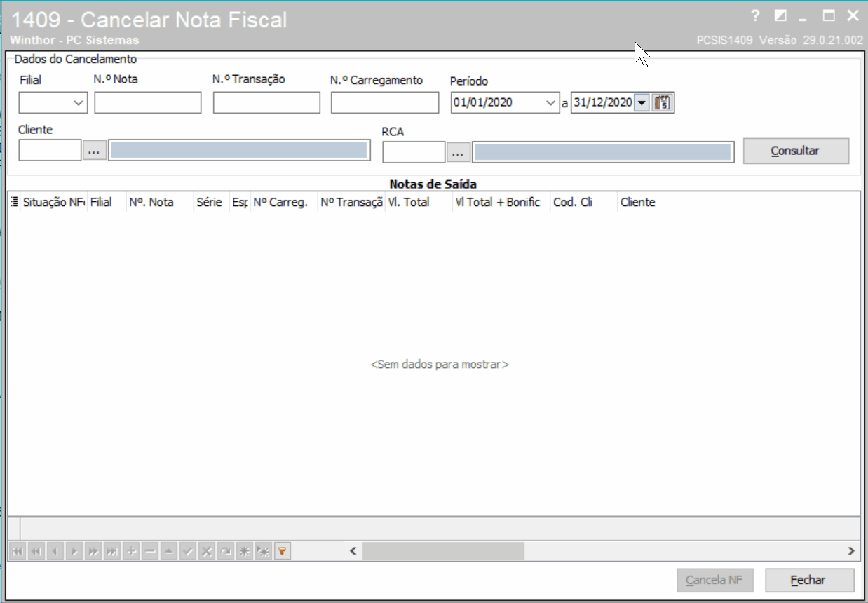868x603 pixels.
Task: Sort by Nº. Nota column header
Action: coord(160,202)
